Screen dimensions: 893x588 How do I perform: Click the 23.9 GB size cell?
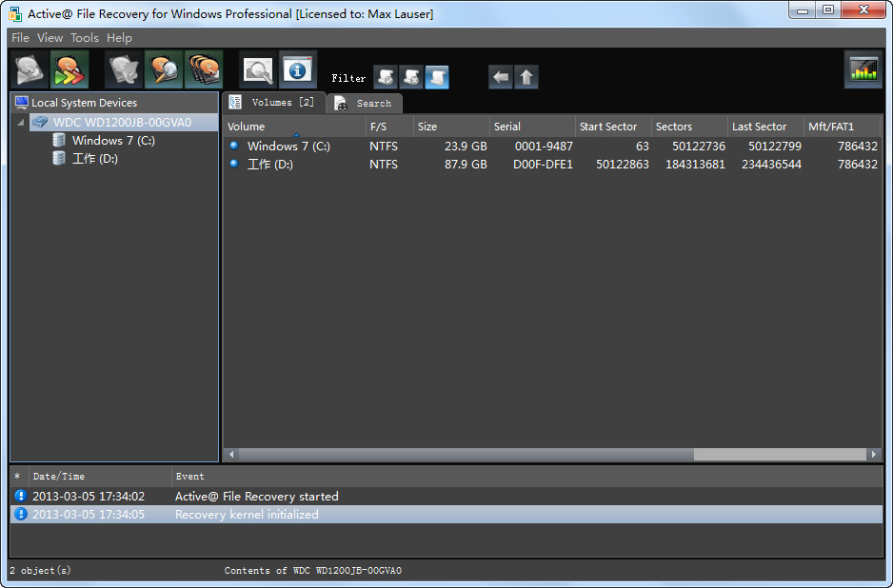click(466, 147)
